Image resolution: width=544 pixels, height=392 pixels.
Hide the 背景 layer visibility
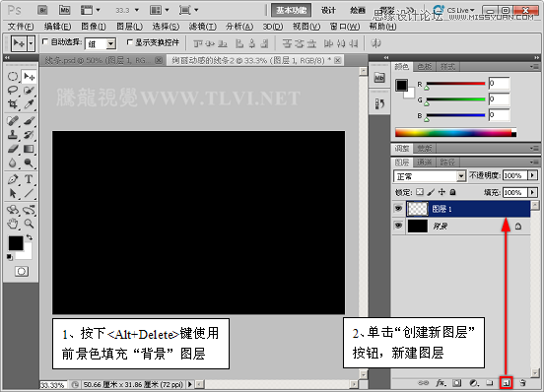click(398, 226)
